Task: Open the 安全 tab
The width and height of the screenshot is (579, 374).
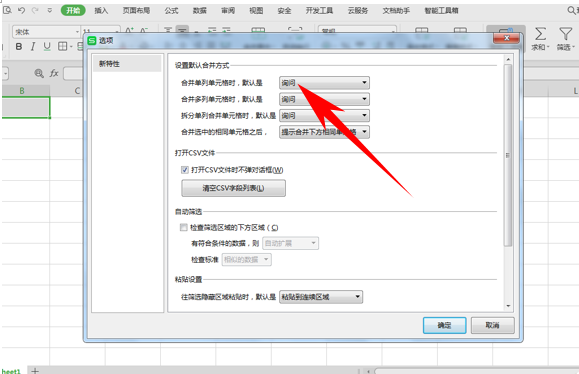Action: 284,11
